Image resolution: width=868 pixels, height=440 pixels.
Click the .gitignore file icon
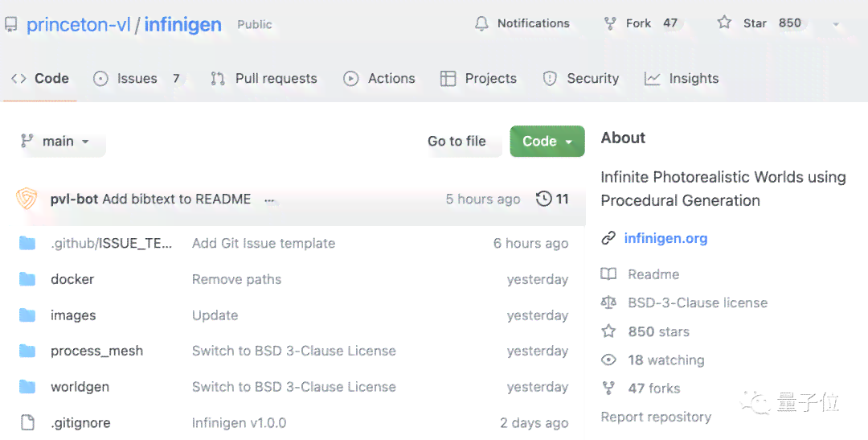point(27,423)
